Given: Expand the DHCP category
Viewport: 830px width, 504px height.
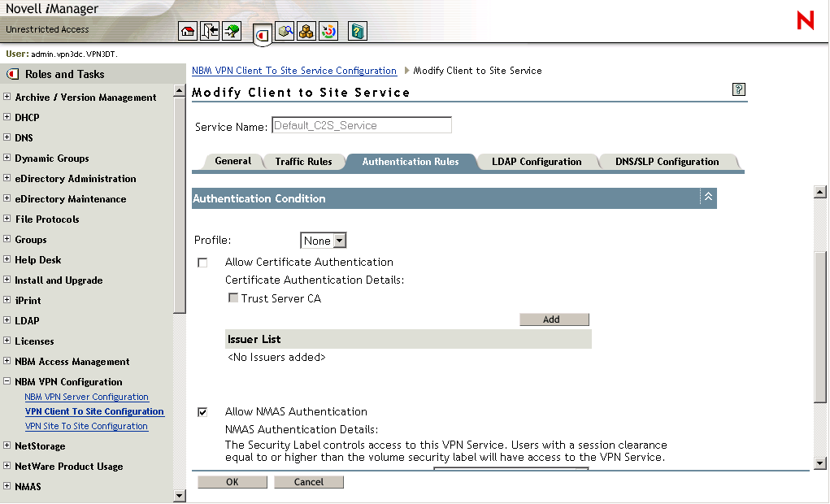Looking at the screenshot, I should [x=7, y=116].
